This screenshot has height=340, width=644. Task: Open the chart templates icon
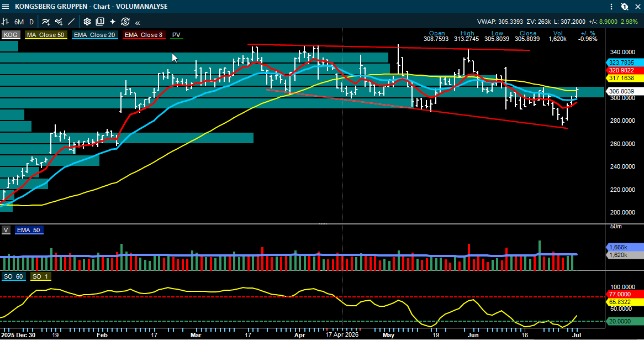[x=100, y=22]
